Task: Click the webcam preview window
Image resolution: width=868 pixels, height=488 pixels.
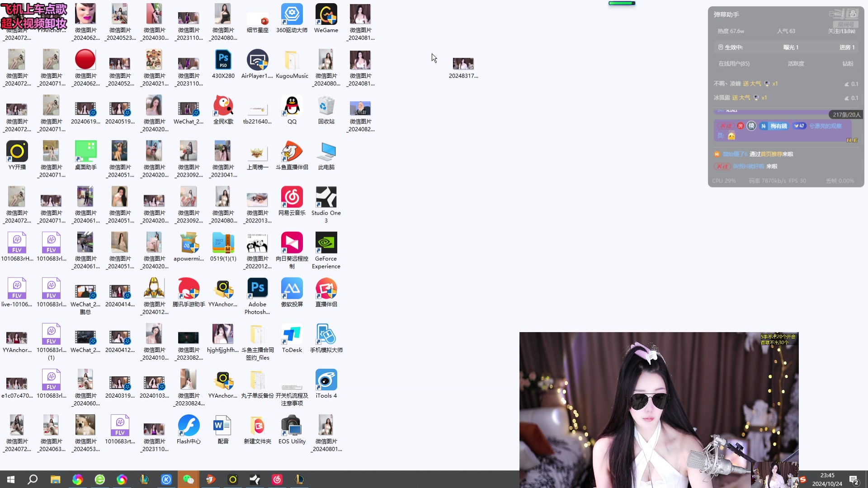Action: tap(659, 410)
